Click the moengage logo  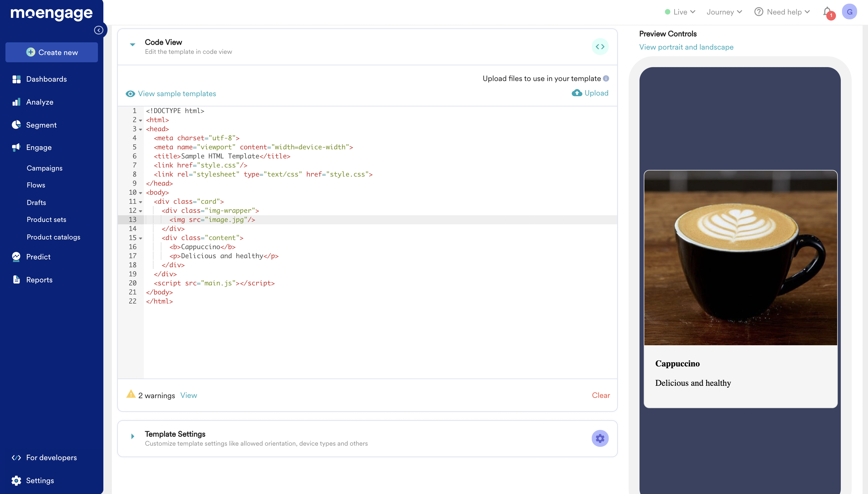(x=52, y=14)
